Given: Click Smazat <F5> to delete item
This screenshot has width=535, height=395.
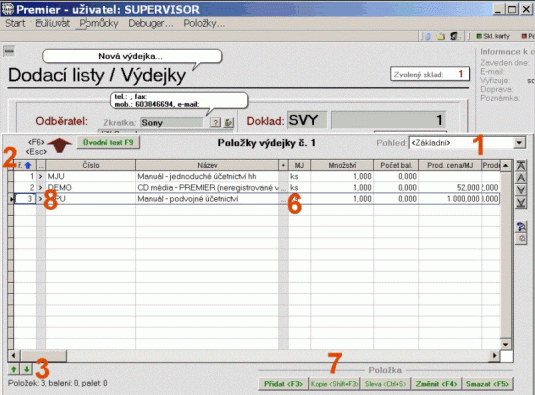Looking at the screenshot, I should tap(487, 384).
